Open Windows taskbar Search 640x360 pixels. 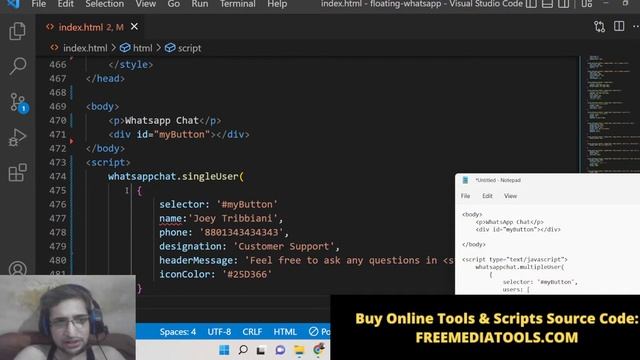point(243,350)
